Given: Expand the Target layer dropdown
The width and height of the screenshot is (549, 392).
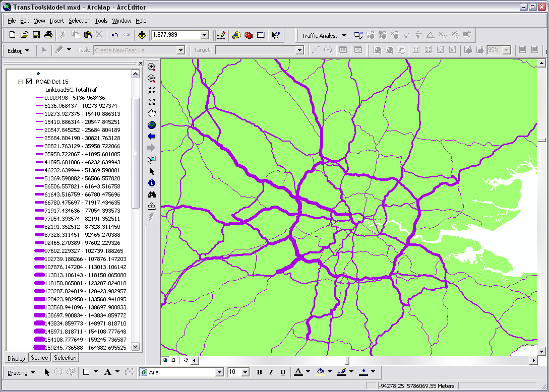Looking at the screenshot, I should pyautogui.click(x=299, y=50).
